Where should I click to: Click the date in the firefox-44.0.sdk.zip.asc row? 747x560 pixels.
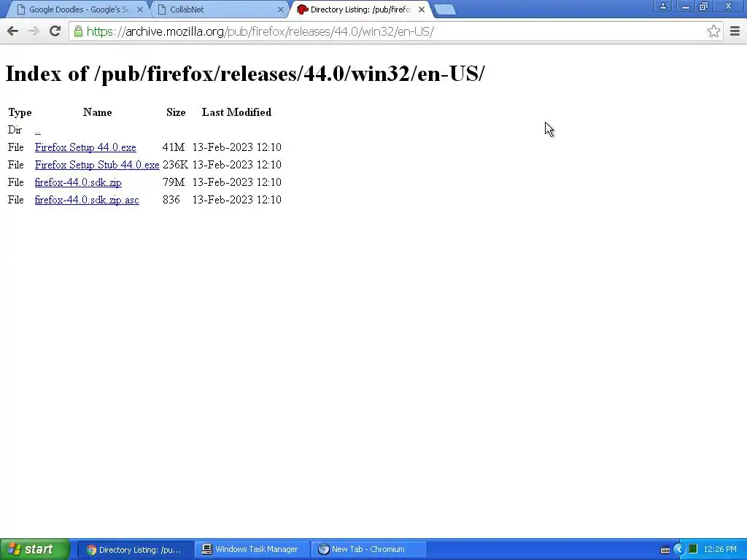(237, 200)
